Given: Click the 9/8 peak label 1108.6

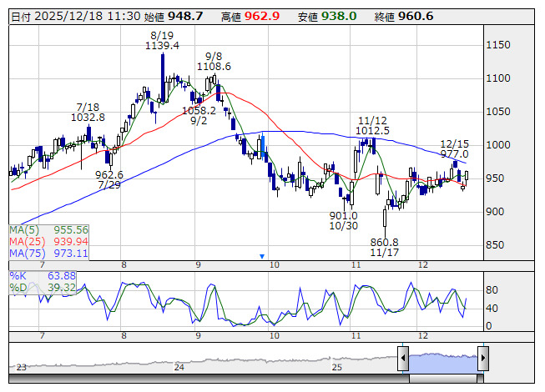Looking at the screenshot, I should pos(214,65).
